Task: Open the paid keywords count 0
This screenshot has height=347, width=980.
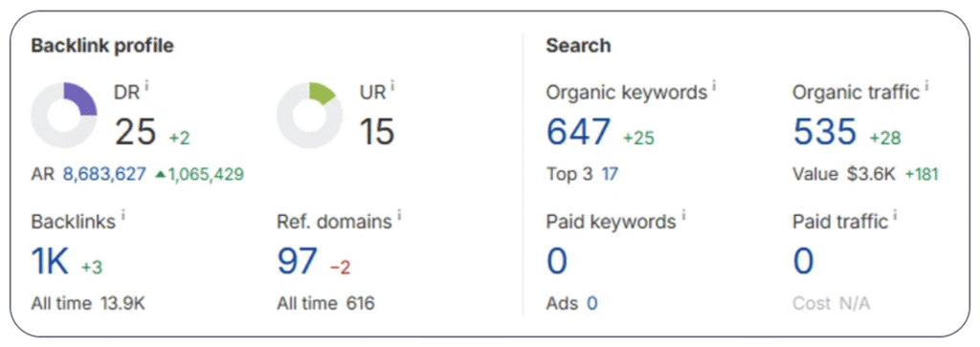Action: (x=557, y=261)
